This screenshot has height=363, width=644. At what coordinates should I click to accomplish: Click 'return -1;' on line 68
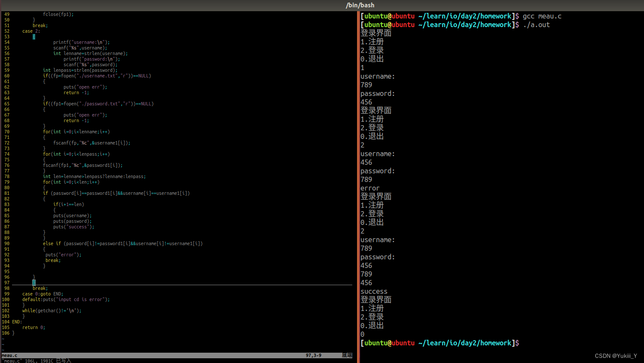click(x=76, y=120)
